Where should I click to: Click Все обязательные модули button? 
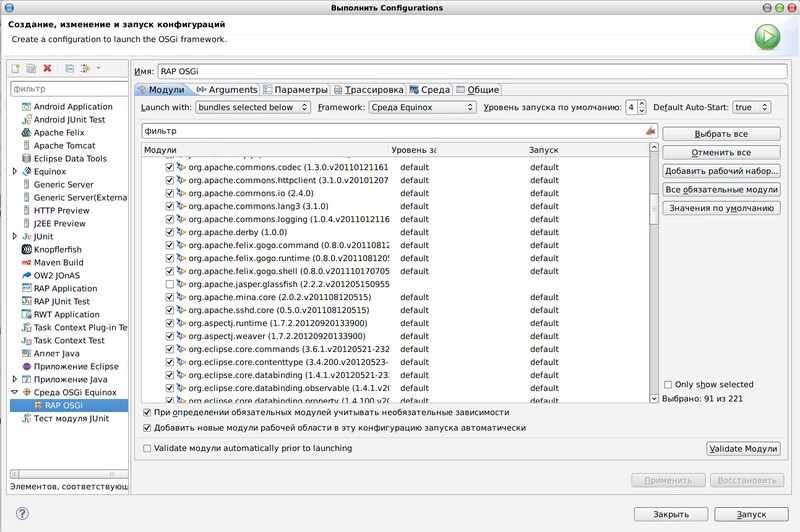[x=721, y=190]
